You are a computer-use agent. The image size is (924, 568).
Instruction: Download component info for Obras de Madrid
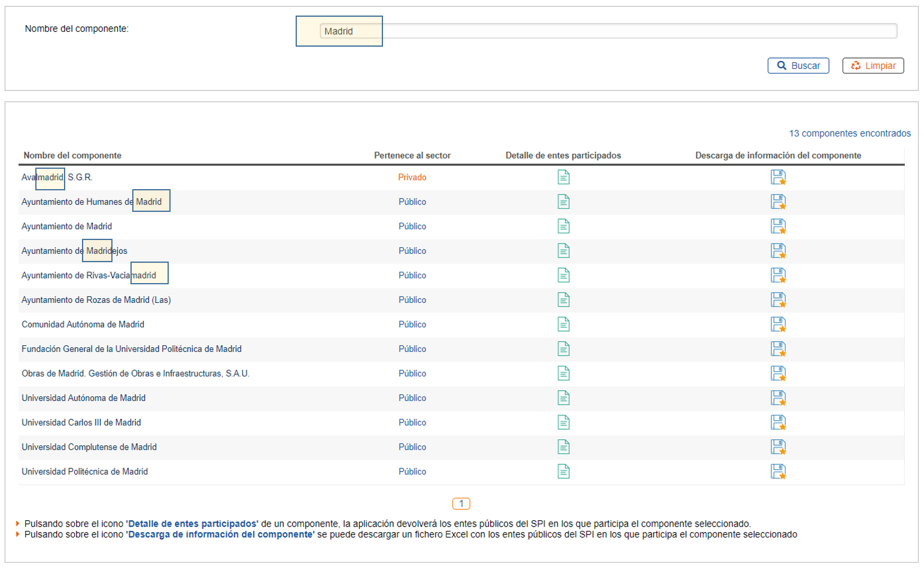778,373
